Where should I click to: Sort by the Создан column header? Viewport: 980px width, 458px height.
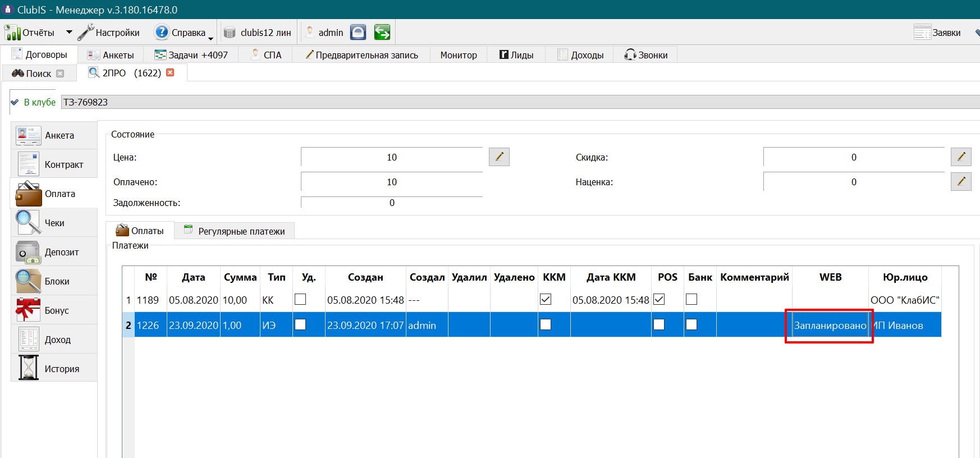point(365,277)
